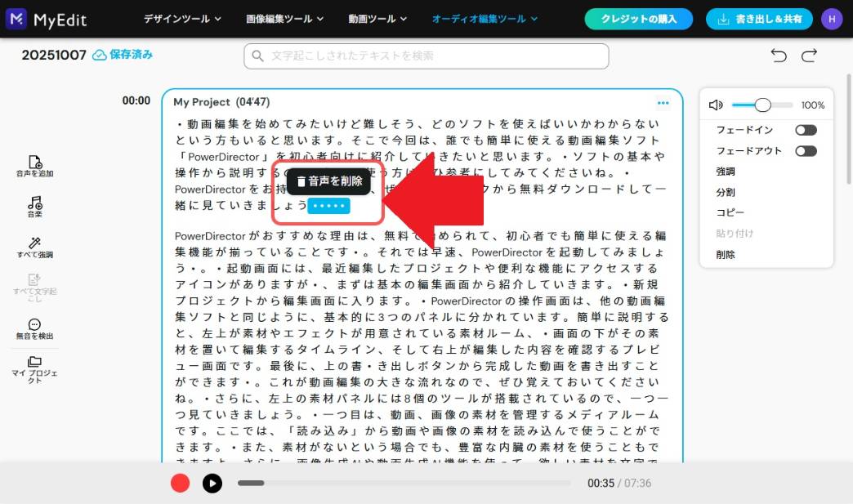Mute audio via the speaker icon
853x504 pixels.
click(x=717, y=105)
